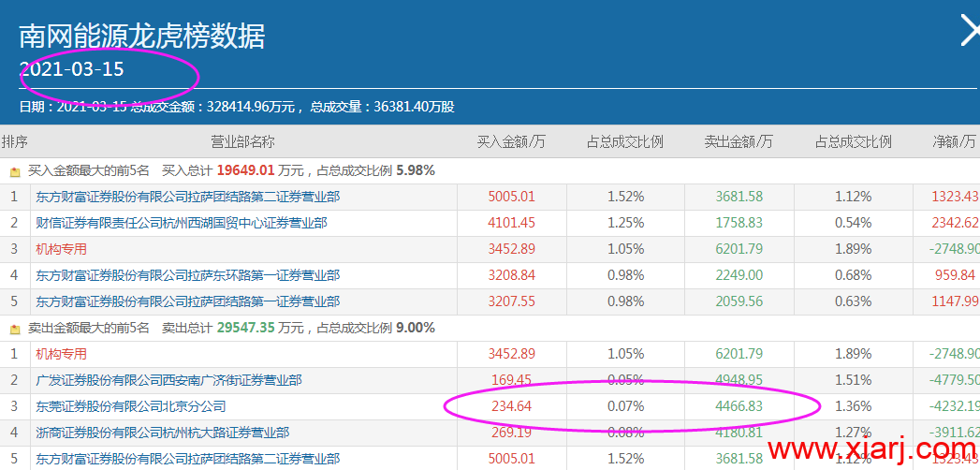
Task: Click buy amount 3207.55
Action: 511,301
